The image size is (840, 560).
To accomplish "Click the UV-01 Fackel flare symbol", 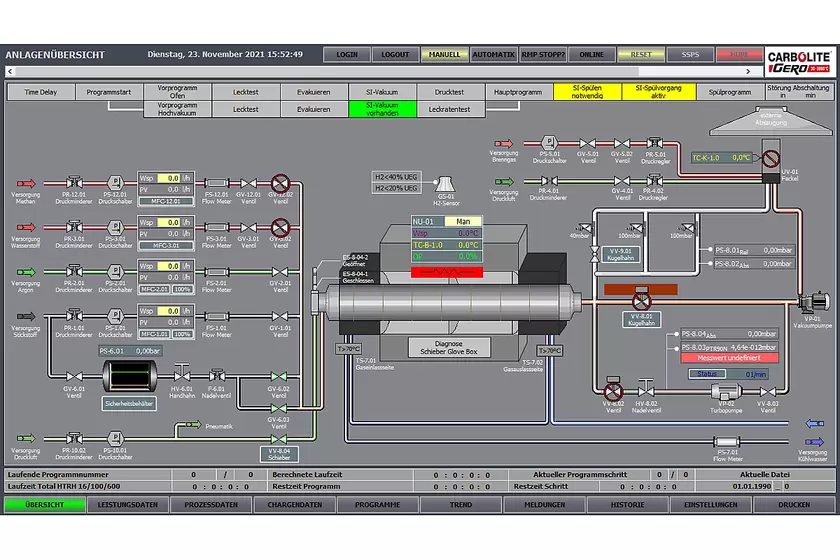I will [x=771, y=160].
